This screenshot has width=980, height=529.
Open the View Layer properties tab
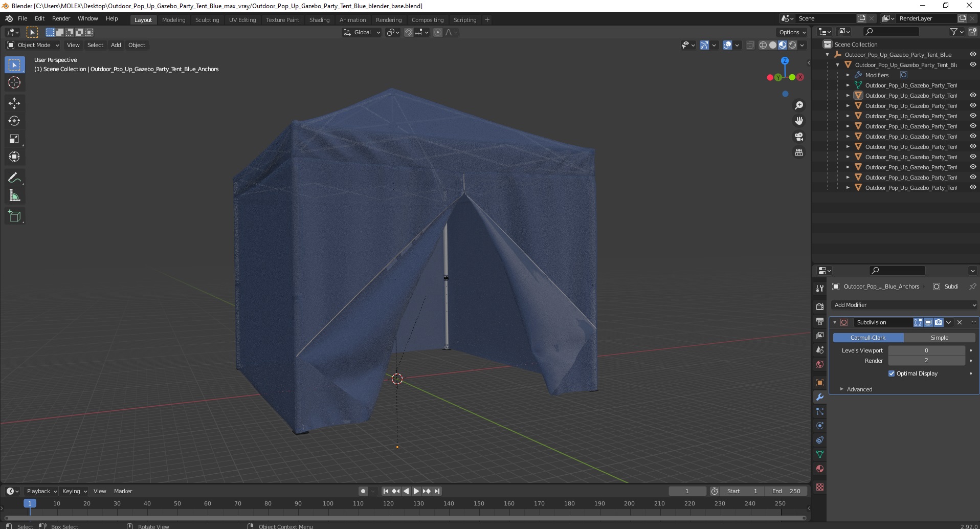pyautogui.click(x=820, y=335)
